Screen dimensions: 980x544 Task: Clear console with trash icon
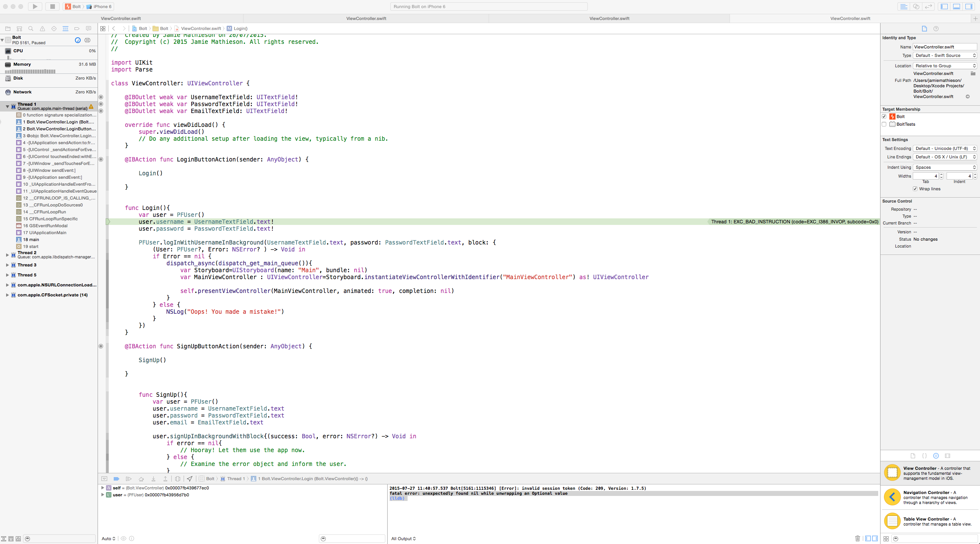[x=857, y=538]
